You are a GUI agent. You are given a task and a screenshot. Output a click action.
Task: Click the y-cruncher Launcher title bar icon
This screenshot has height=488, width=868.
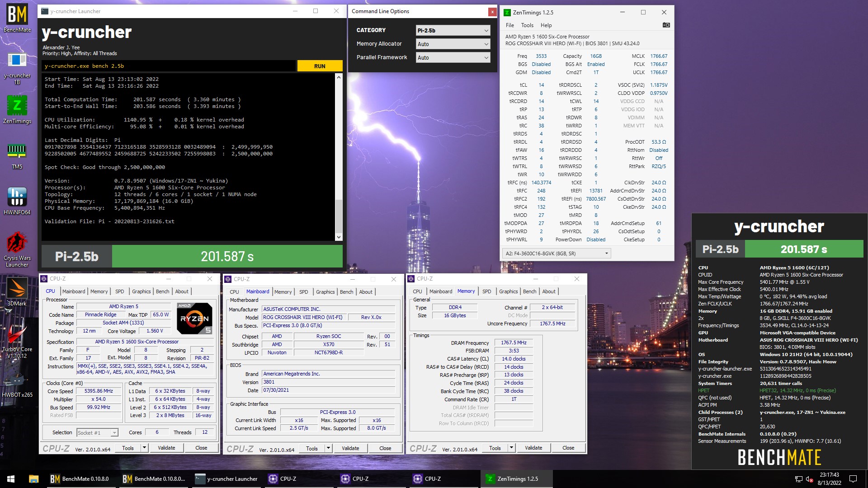[x=45, y=11]
